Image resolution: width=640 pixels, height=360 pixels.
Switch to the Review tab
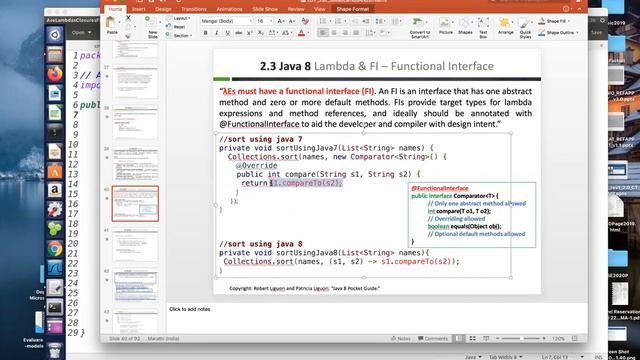296,9
